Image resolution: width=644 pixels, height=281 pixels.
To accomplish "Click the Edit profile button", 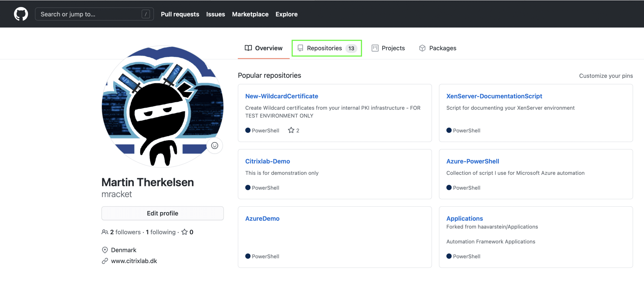I will point(163,213).
